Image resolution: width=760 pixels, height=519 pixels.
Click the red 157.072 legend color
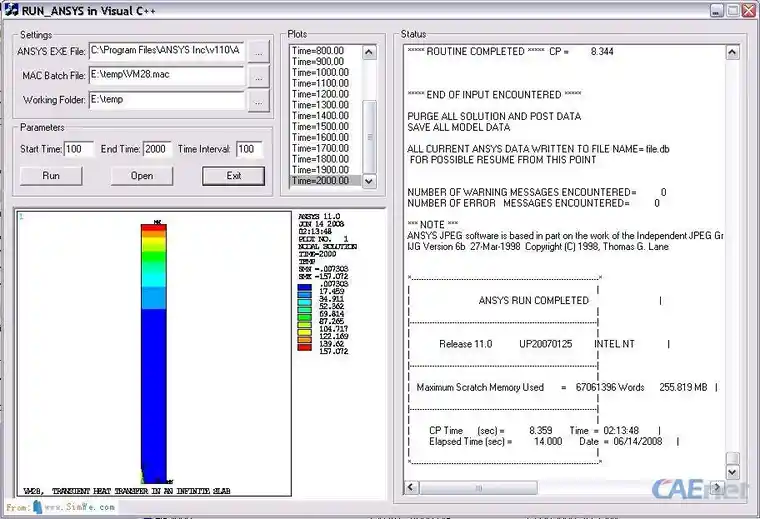304,347
